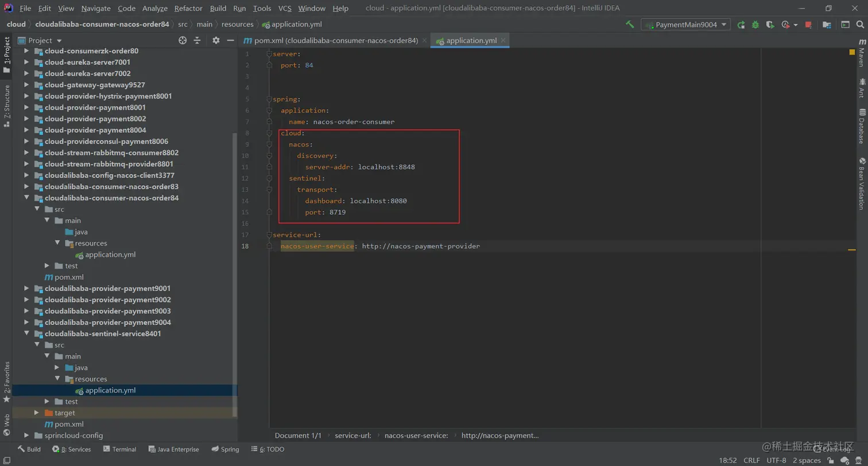Close the application.yml editor tab
Image resolution: width=868 pixels, height=466 pixels.
(503, 40)
